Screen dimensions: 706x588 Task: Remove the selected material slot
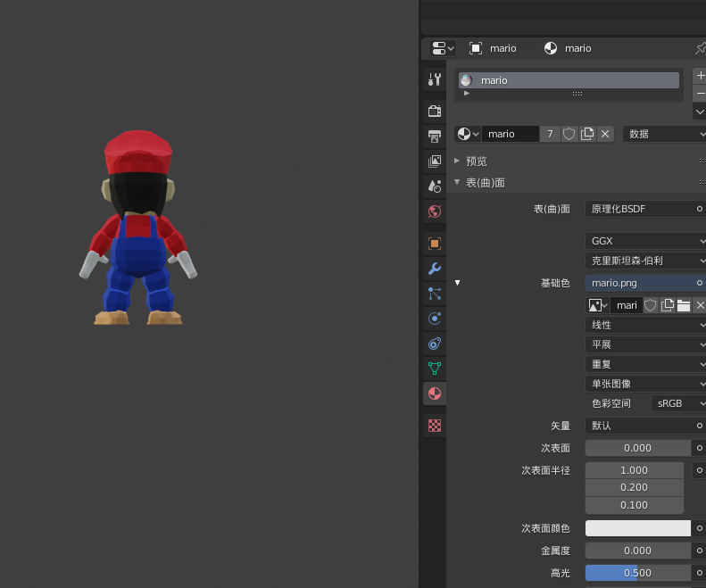click(x=699, y=93)
